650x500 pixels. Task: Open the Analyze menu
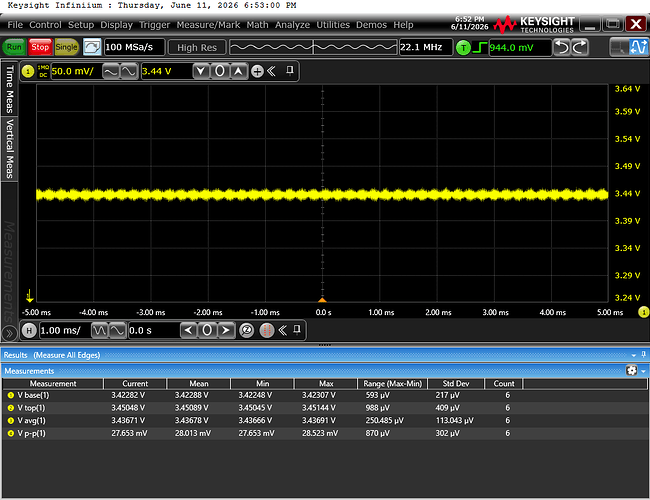[292, 25]
